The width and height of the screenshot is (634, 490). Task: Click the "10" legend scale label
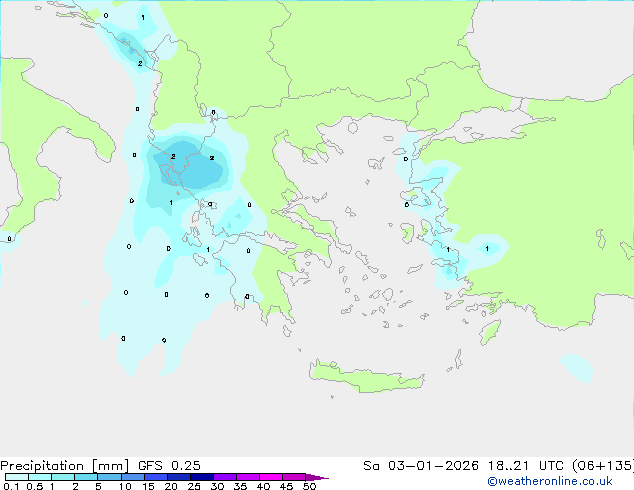125,486
